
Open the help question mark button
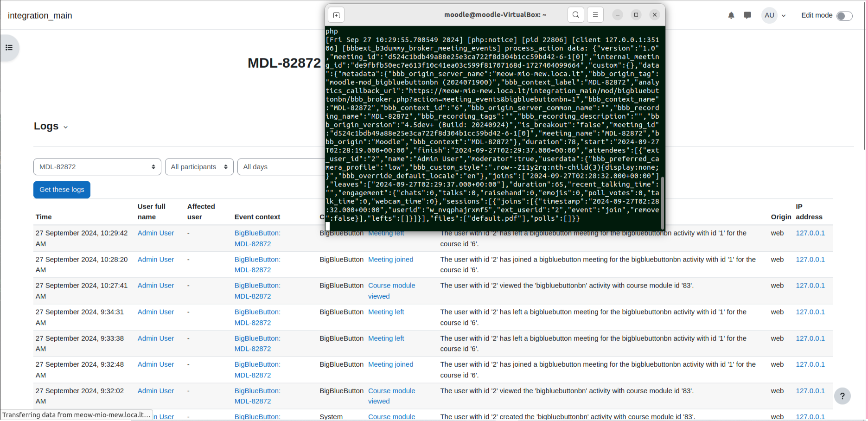pyautogui.click(x=842, y=396)
